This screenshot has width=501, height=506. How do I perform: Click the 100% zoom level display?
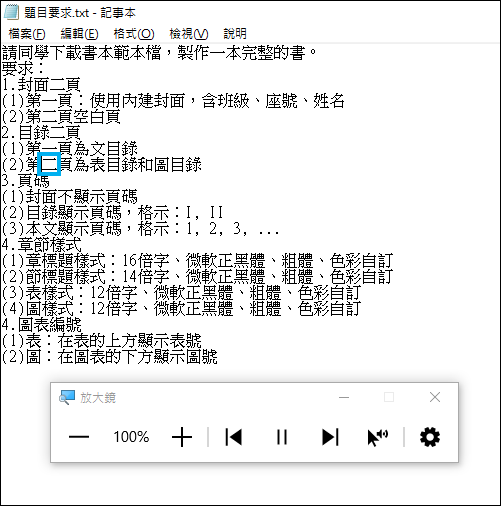[131, 437]
